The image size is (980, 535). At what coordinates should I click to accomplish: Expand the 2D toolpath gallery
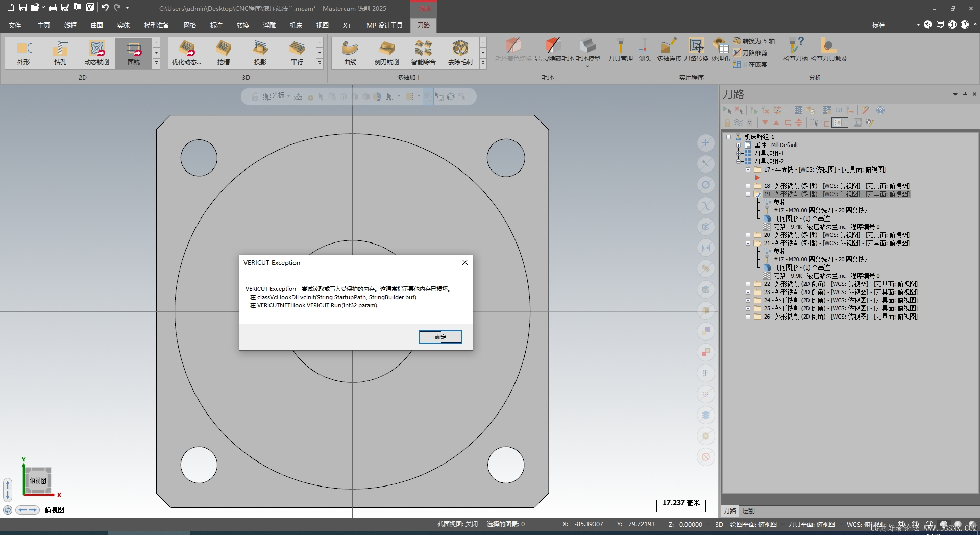[x=156, y=63]
